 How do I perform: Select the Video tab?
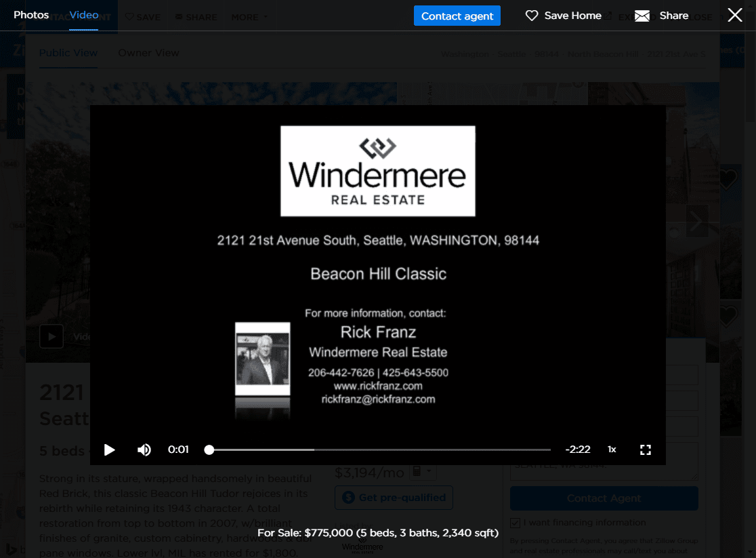coord(84,15)
